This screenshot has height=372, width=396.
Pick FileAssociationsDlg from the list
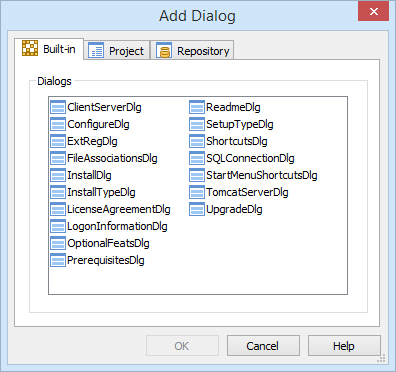point(112,158)
